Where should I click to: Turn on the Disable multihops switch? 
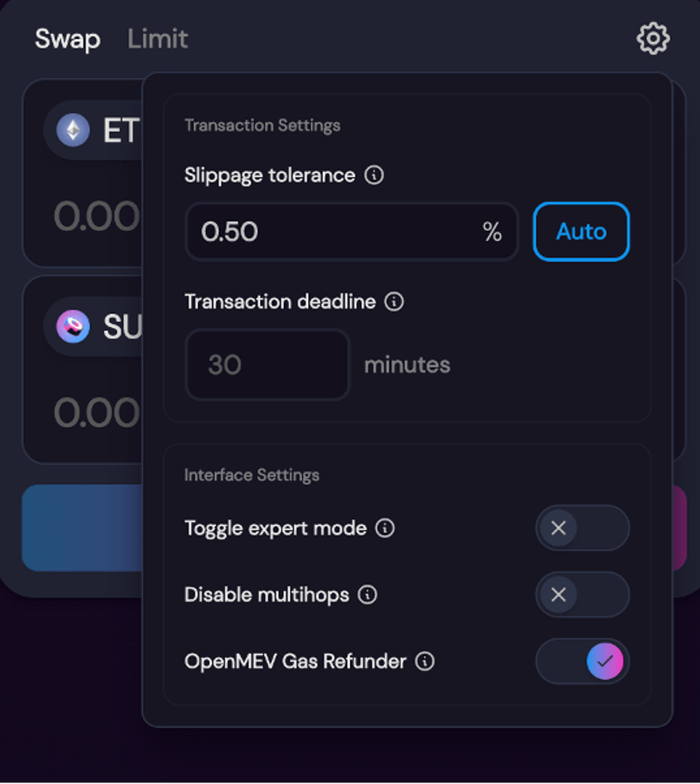coord(582,595)
